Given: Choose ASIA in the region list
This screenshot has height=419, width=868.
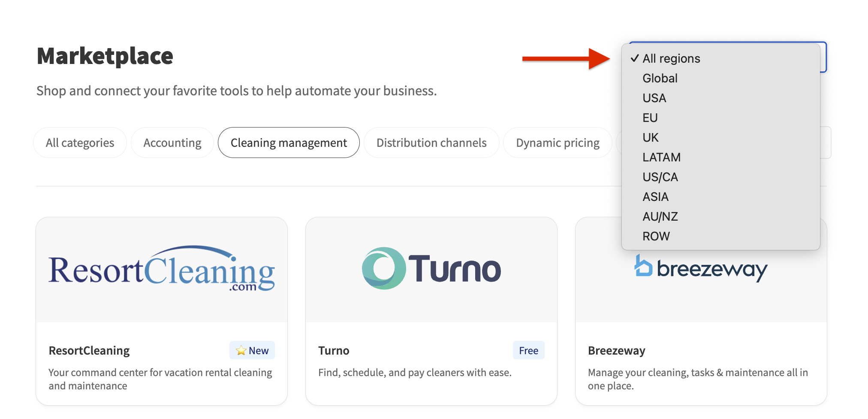Looking at the screenshot, I should (x=655, y=197).
